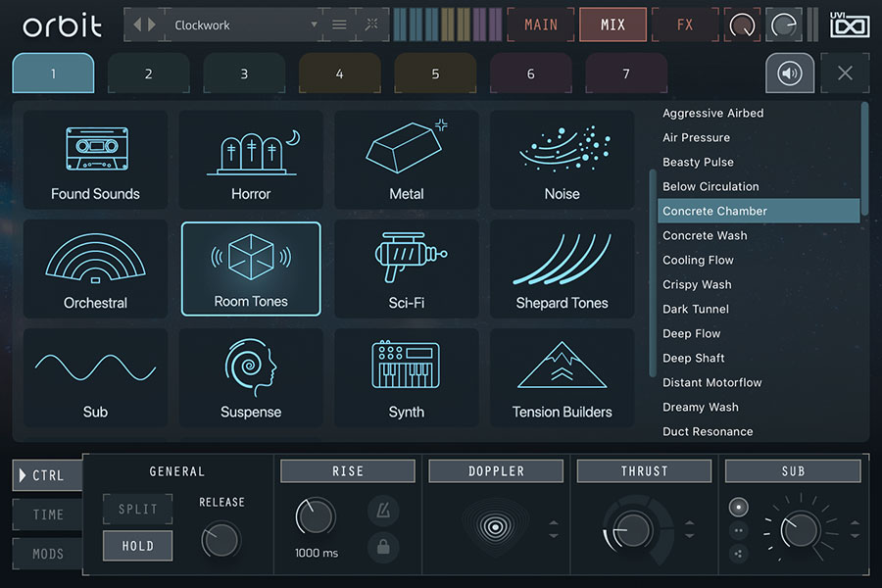Viewport: 882px width, 588px height.
Task: Expand the Doppler shape selector arrows
Action: pyautogui.click(x=554, y=529)
